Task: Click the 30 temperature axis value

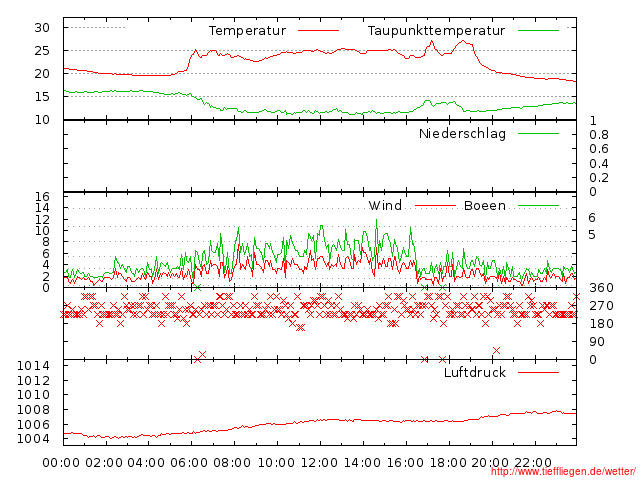Action: [x=42, y=28]
